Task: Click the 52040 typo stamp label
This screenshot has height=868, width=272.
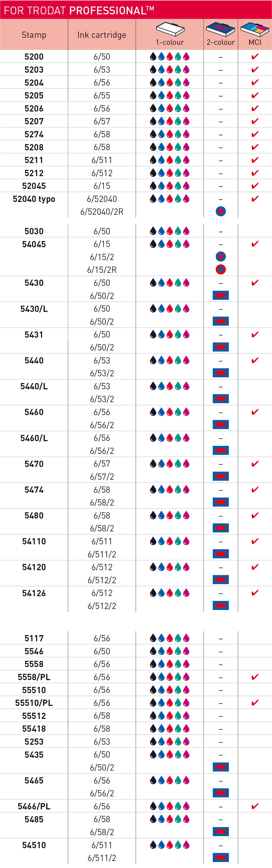Action: [34, 199]
